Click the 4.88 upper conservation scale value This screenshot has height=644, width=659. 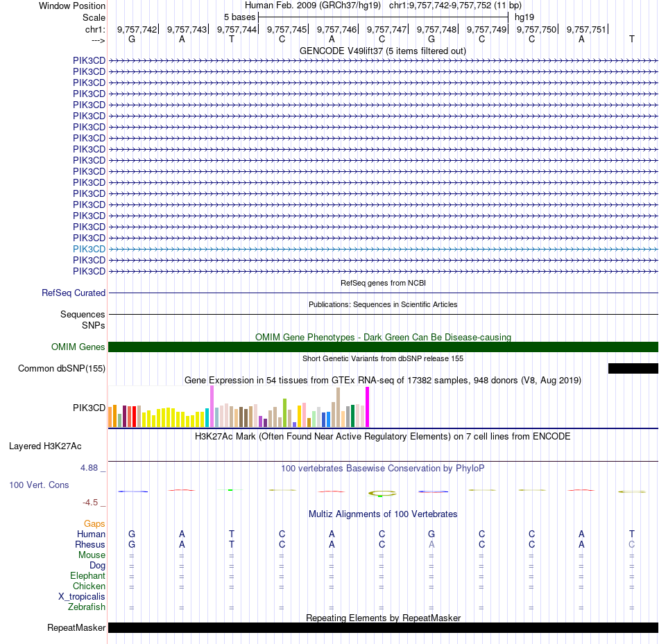89,467
